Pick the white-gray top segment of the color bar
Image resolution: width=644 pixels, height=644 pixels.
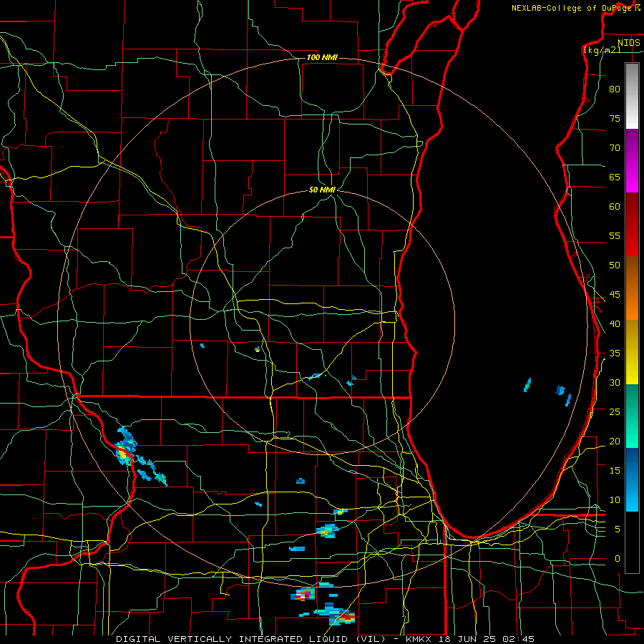pyautogui.click(x=632, y=96)
